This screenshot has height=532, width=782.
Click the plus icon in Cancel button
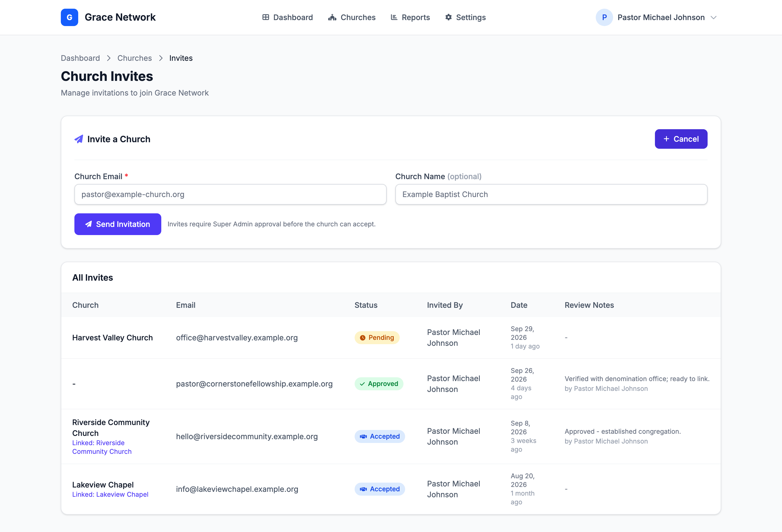666,139
